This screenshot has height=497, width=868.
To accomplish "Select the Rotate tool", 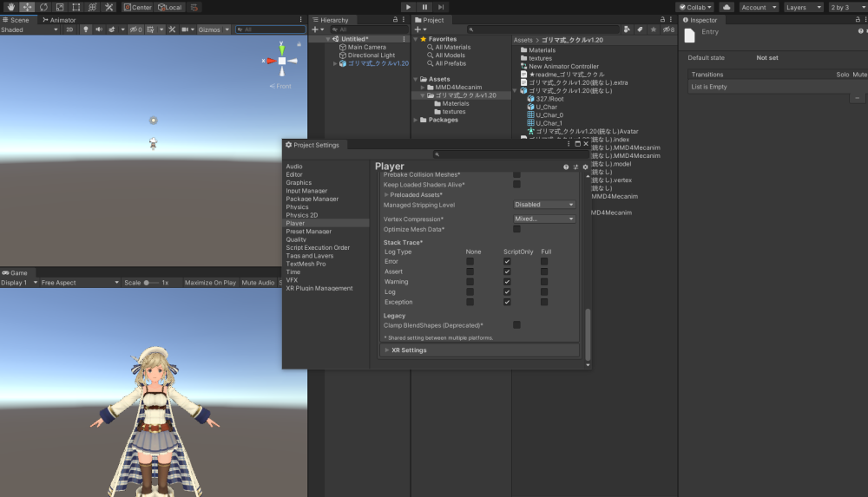I will (x=43, y=7).
